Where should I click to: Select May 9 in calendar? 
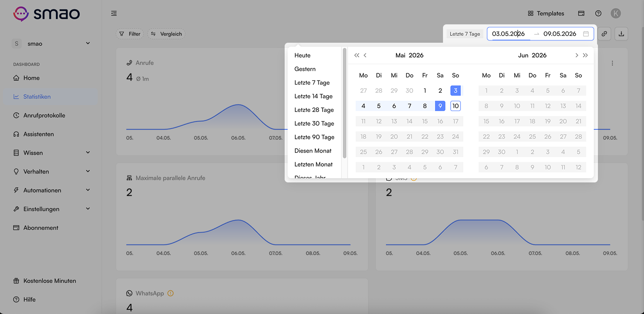[440, 106]
